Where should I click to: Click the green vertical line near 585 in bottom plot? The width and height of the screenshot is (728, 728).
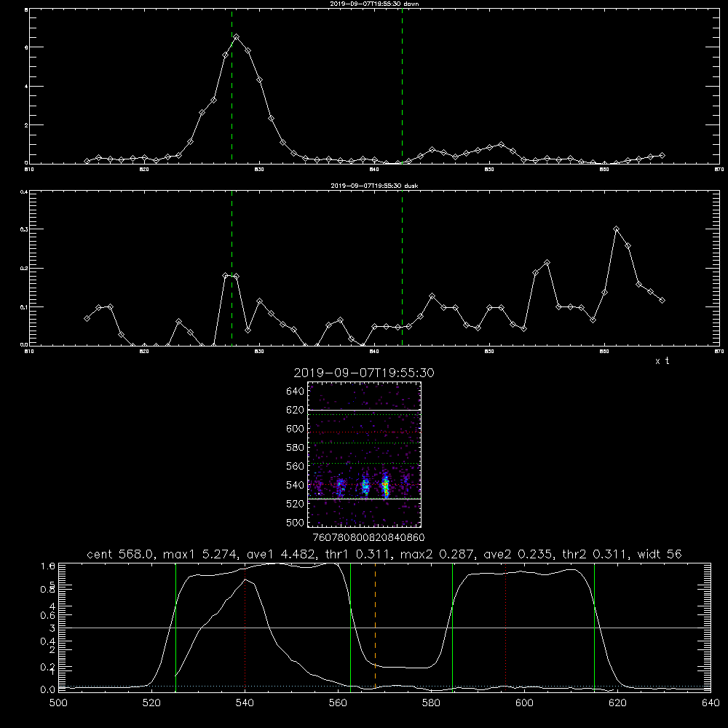(x=452, y=628)
